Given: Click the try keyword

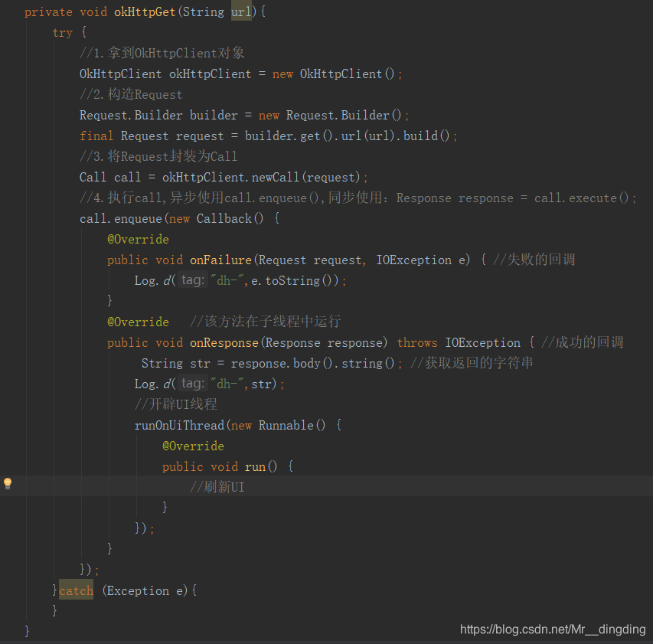Looking at the screenshot, I should (x=63, y=32).
